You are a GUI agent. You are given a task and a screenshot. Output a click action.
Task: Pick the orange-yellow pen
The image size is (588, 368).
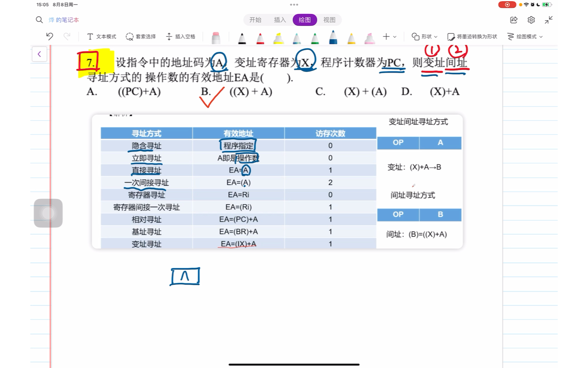351,38
